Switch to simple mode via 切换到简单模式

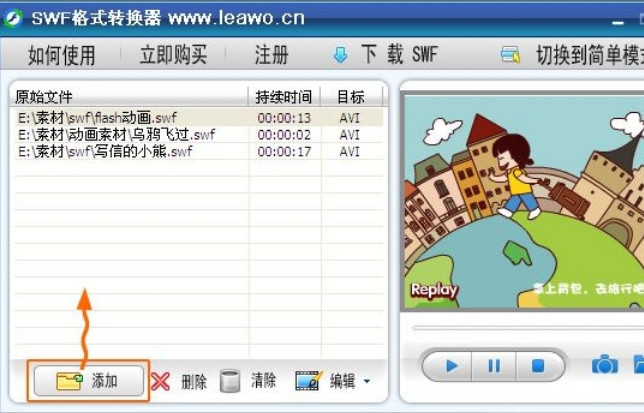coord(590,55)
